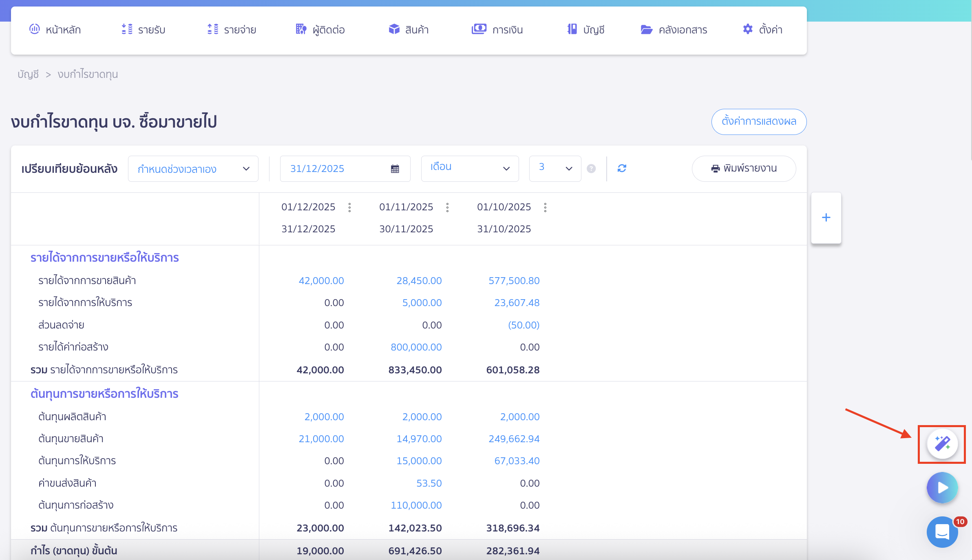Click the การเงิน money icon
Viewport: 972px width, 560px height.
tap(479, 29)
